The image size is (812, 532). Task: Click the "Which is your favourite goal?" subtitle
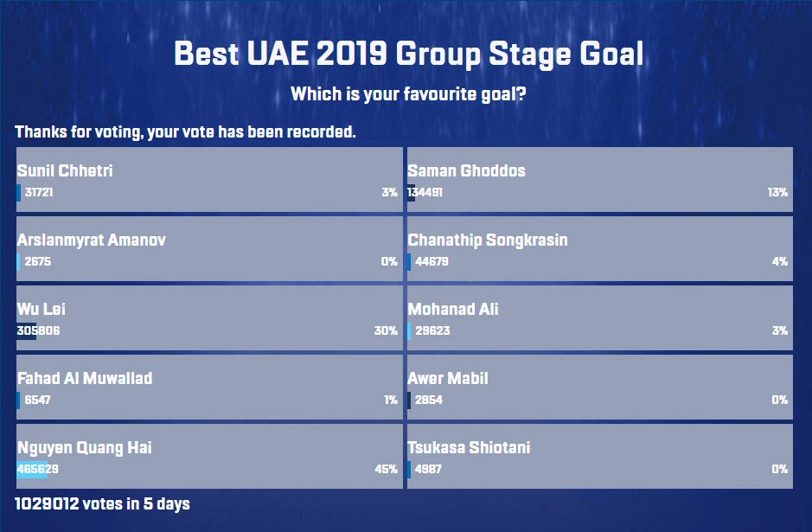408,94
